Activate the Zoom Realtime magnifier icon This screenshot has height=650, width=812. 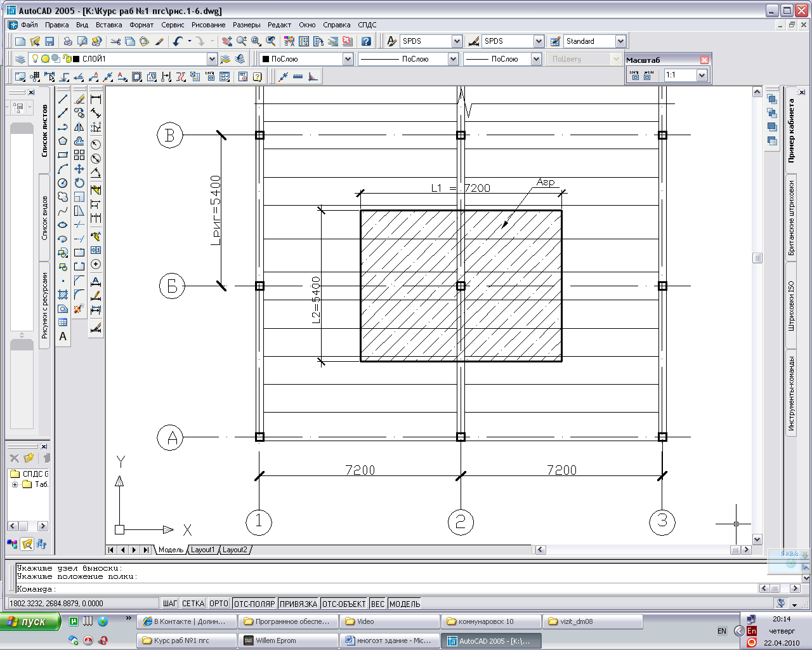point(242,41)
